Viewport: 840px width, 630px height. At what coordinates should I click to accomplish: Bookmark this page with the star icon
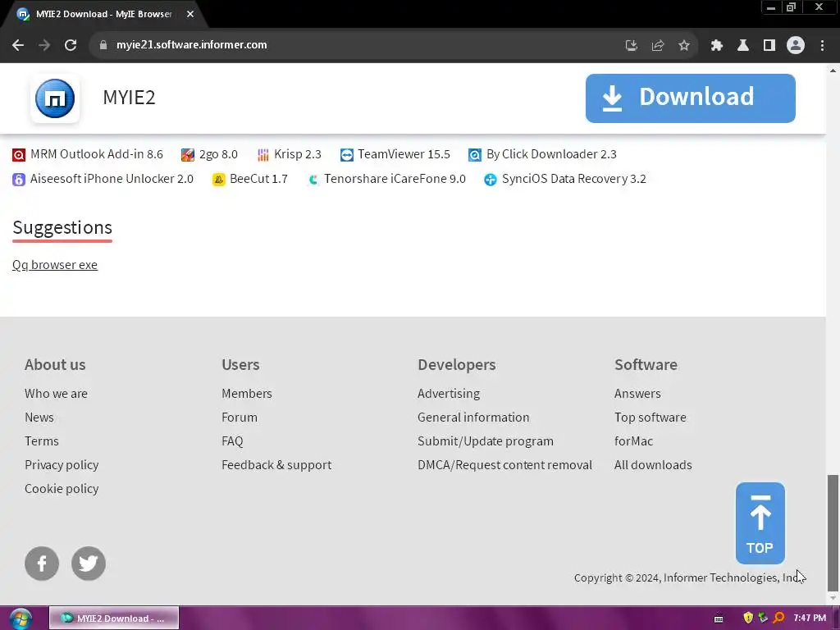pyautogui.click(x=683, y=45)
